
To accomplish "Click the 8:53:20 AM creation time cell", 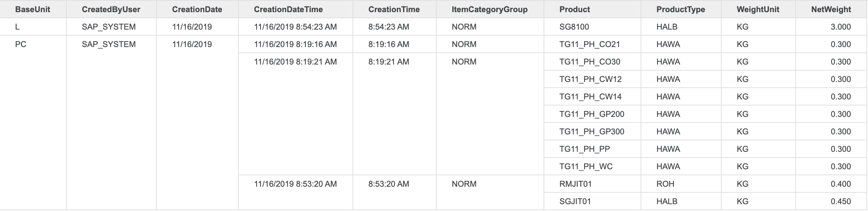I will click(389, 184).
